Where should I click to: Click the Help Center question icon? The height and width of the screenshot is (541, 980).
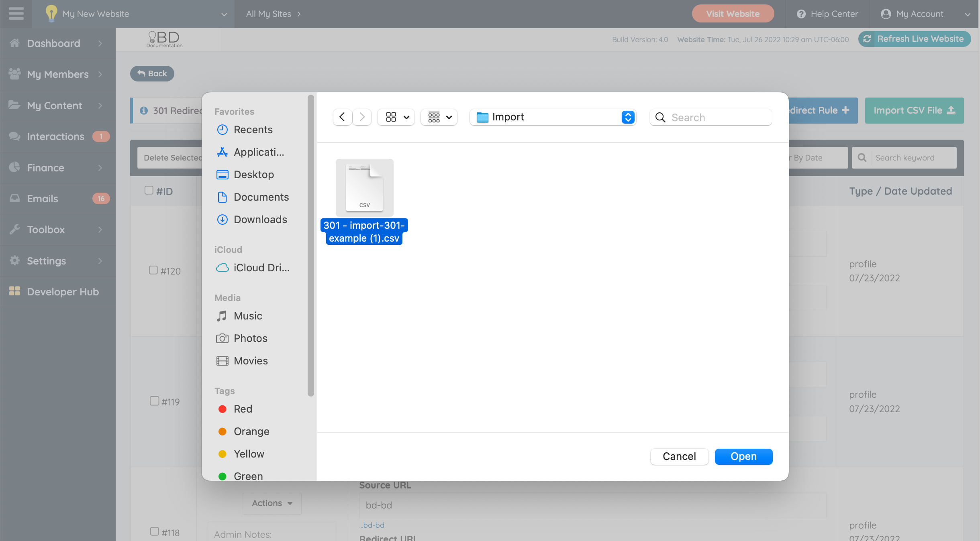click(x=801, y=14)
